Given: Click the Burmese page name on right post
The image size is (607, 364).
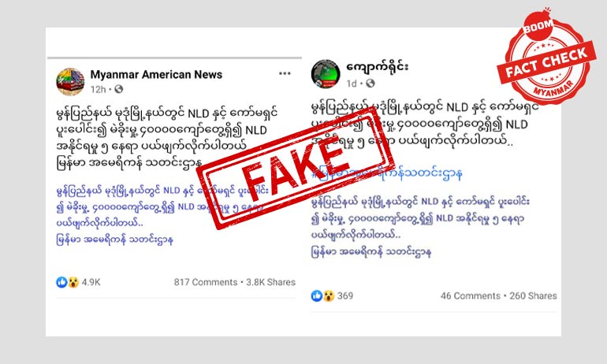Looking at the screenshot, I should point(377,67).
